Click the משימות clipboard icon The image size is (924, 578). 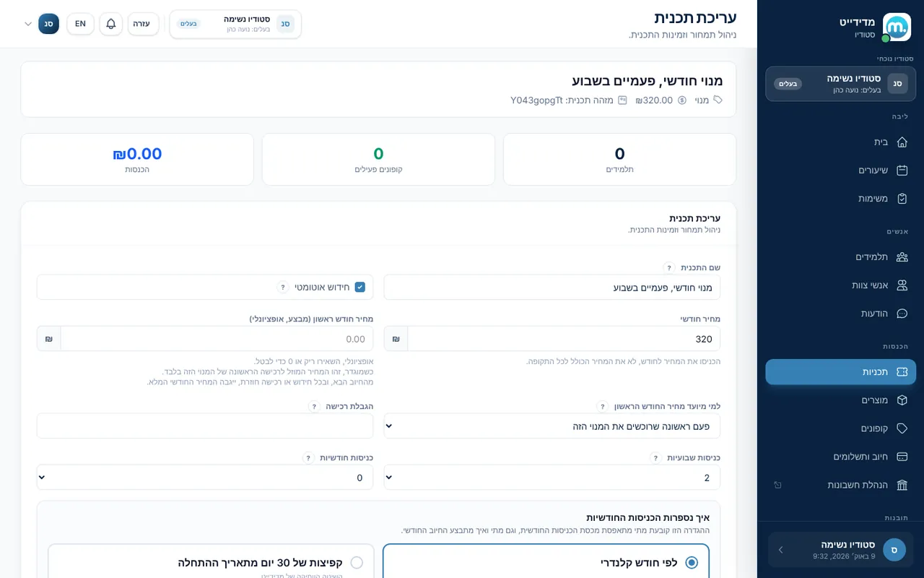pyautogui.click(x=902, y=199)
